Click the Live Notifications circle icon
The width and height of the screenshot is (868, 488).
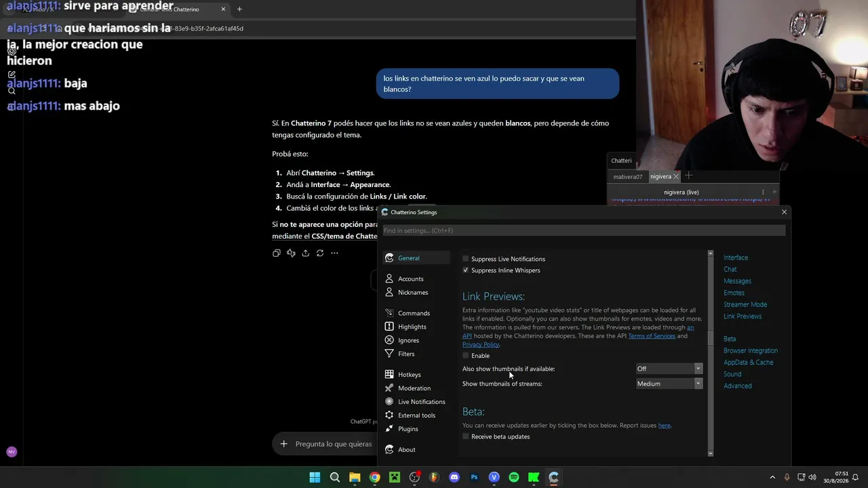[389, 402]
